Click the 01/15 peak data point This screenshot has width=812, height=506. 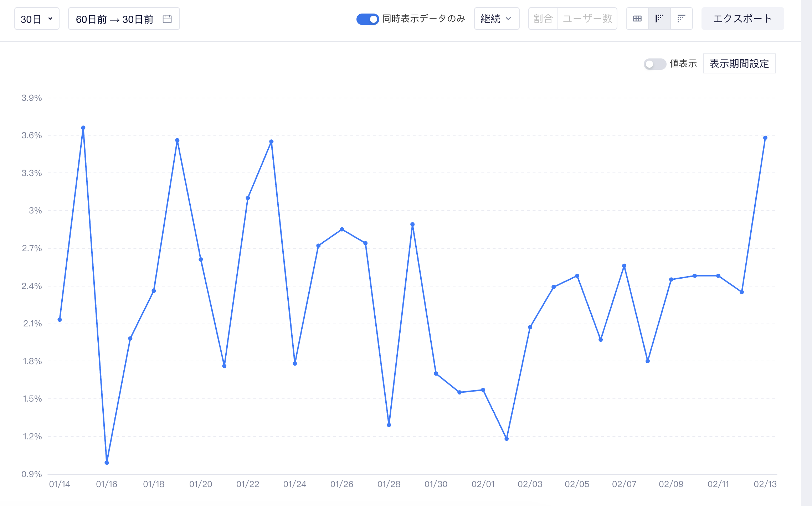(x=83, y=128)
